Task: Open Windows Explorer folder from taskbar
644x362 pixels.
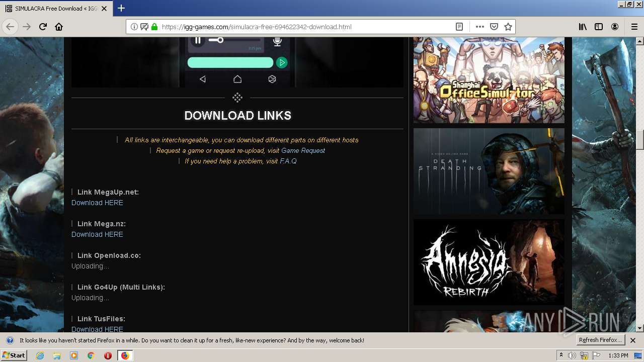Action: pos(57,355)
